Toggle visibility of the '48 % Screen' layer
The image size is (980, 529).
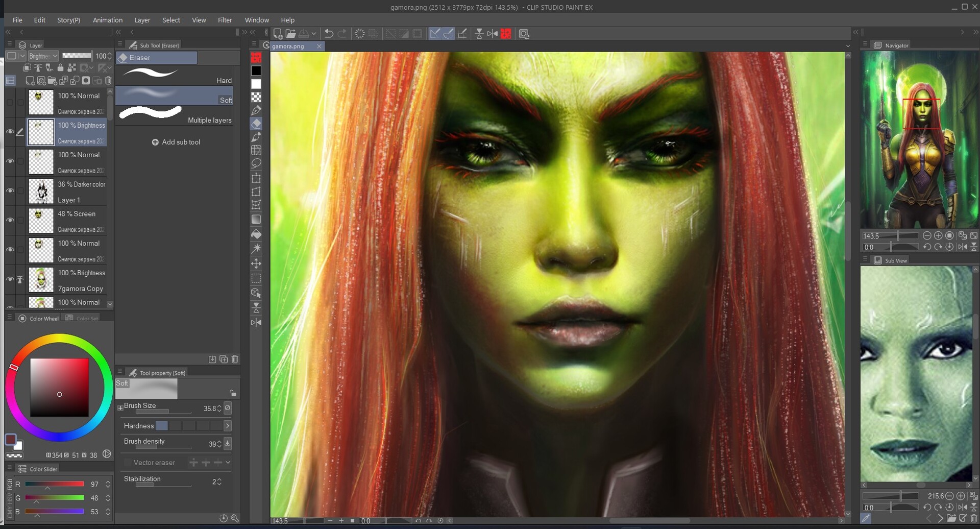click(10, 220)
